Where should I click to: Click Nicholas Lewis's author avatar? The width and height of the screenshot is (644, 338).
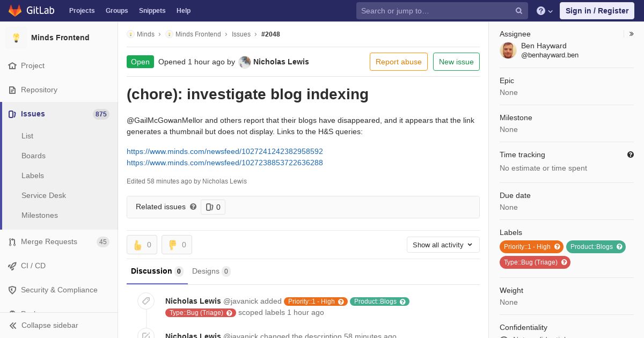pos(245,62)
